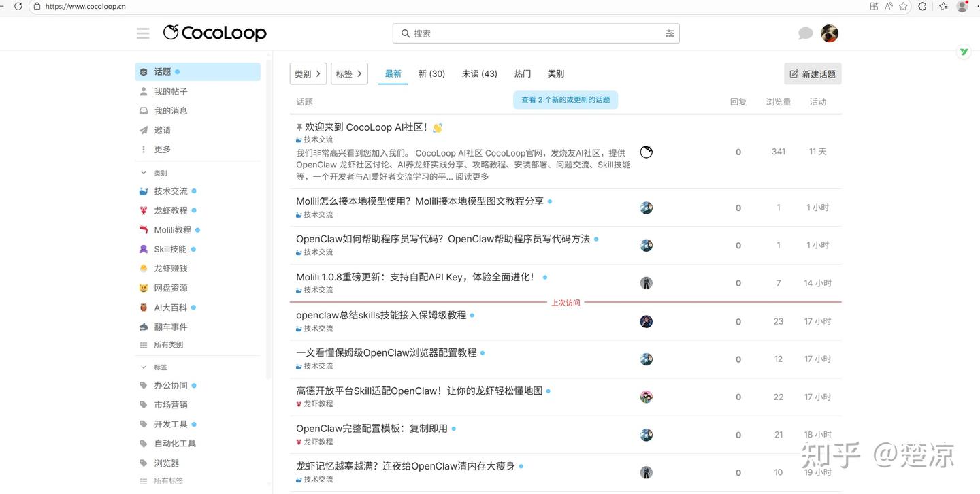Switch to the 热门 tab
This screenshot has height=494, width=980.
click(x=523, y=73)
